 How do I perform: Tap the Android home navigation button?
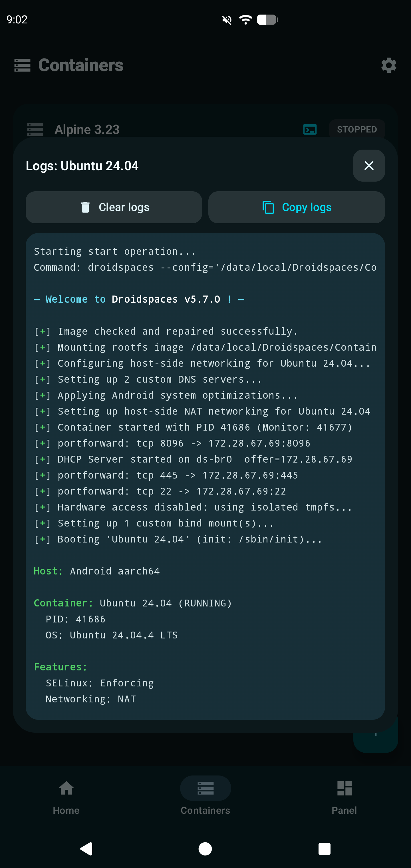point(205,849)
